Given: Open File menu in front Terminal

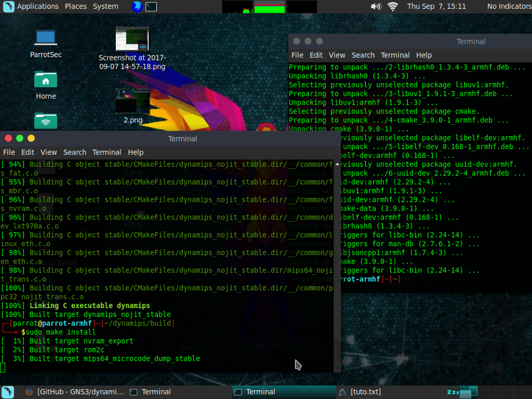Looking at the screenshot, I should (9, 152).
